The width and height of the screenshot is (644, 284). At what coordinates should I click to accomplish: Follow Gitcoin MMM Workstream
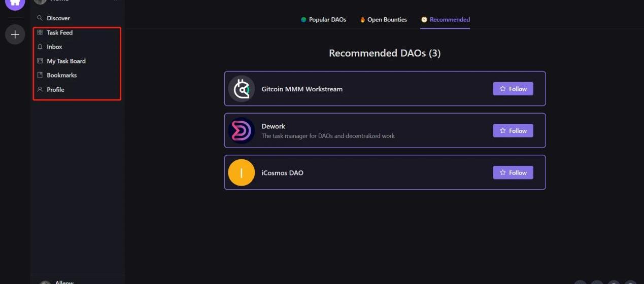point(513,89)
